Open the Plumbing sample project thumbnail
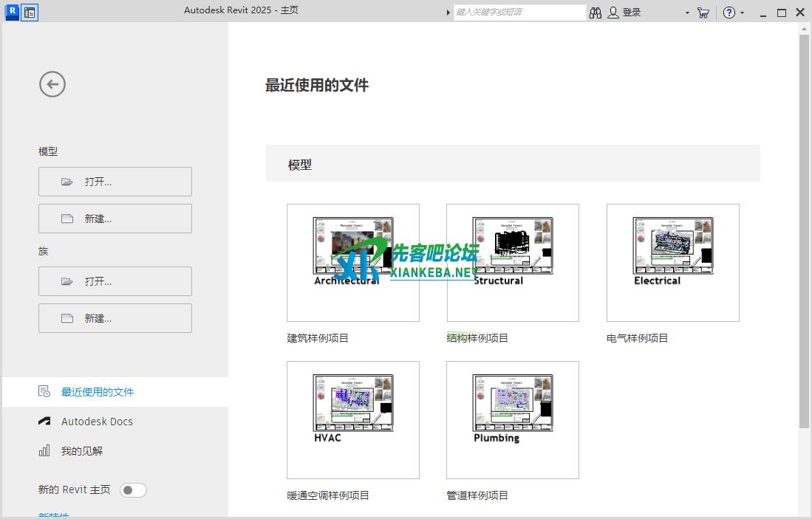The height and width of the screenshot is (519, 812). 513,420
